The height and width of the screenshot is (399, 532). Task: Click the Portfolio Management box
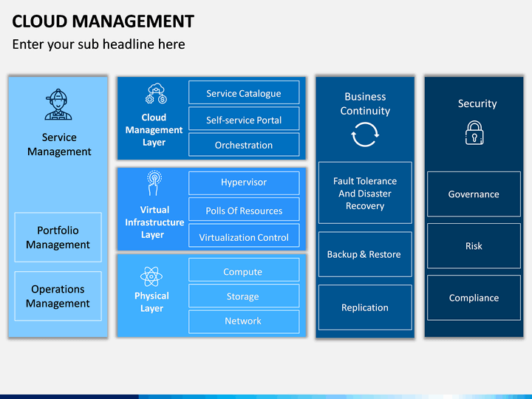[58, 237]
